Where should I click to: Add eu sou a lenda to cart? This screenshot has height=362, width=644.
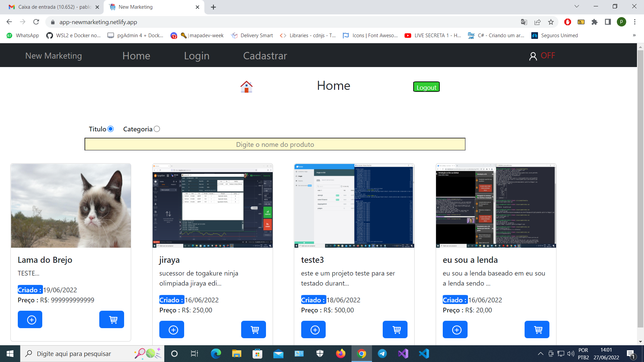537,329
